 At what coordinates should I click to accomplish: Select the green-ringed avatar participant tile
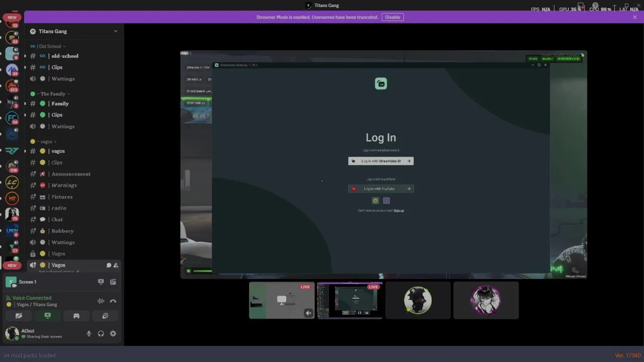click(x=418, y=300)
